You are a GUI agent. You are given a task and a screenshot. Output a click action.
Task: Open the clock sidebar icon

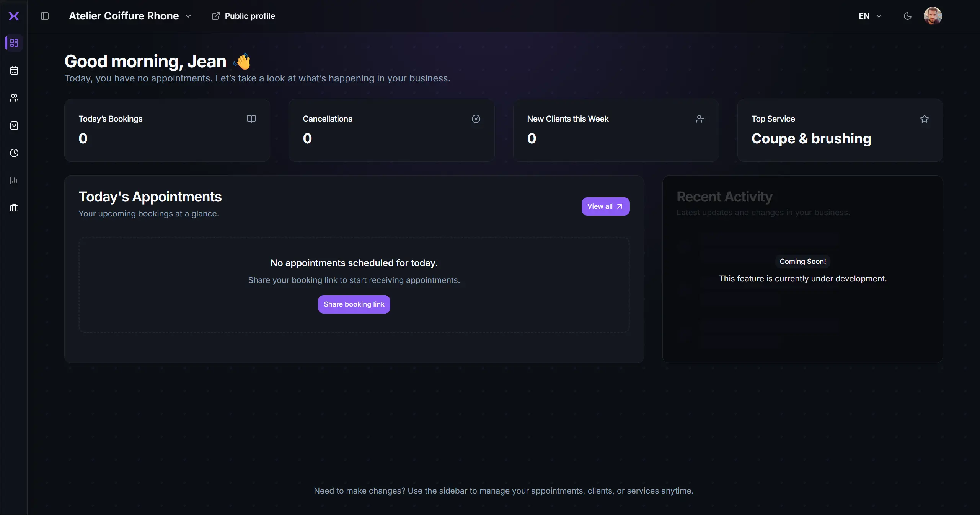(14, 153)
